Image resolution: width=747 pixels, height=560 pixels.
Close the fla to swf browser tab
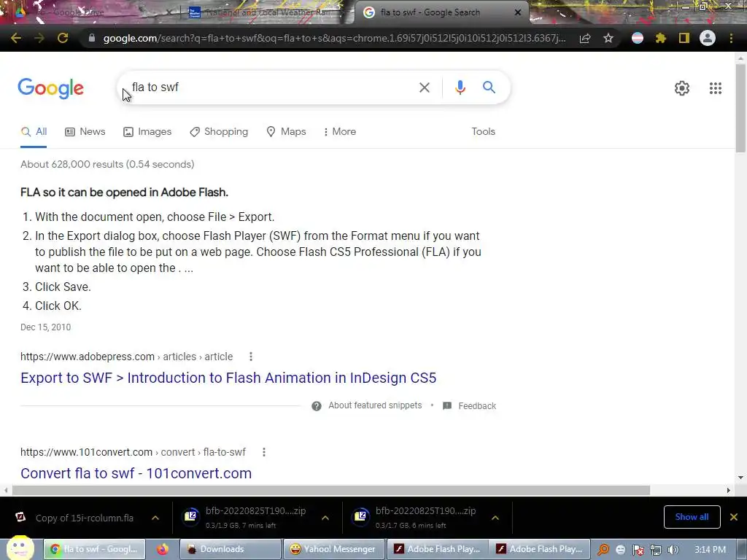(518, 12)
